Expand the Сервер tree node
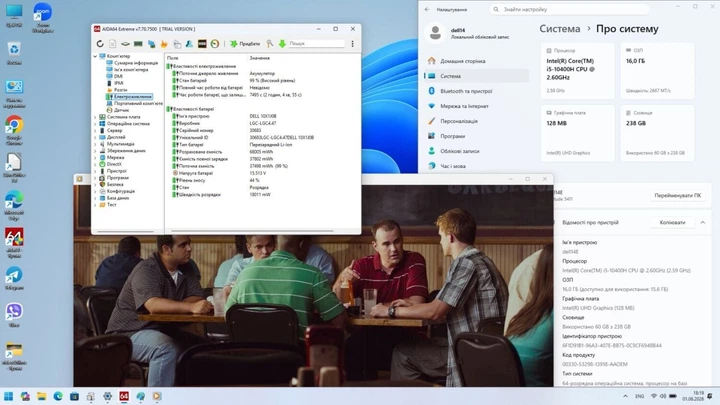Viewport: 720px width, 405px height. [x=95, y=130]
